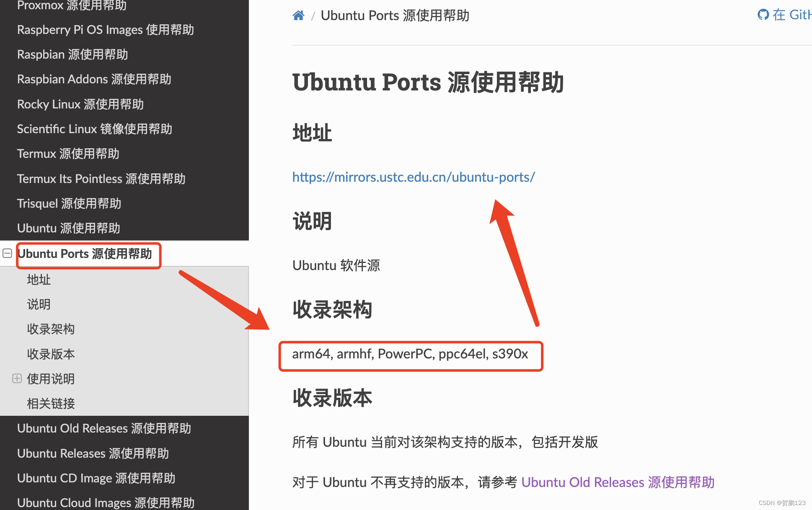Open the Ubuntu 源使用帮助 page
This screenshot has height=510, width=812.
(x=68, y=228)
